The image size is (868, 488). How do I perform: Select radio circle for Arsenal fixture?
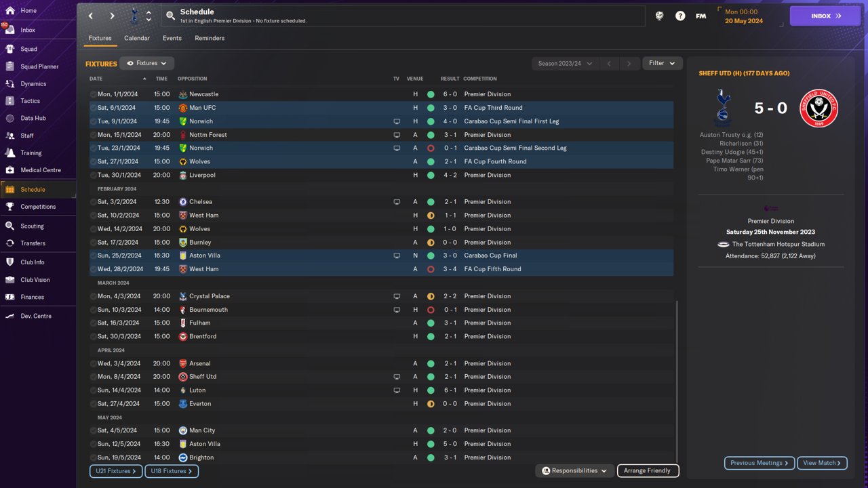coord(94,363)
